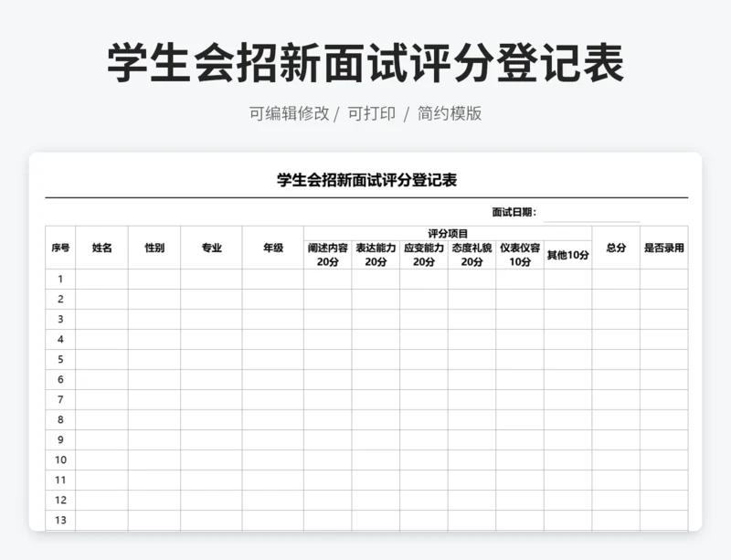Select the 阐述内容 20分 header

(x=328, y=255)
